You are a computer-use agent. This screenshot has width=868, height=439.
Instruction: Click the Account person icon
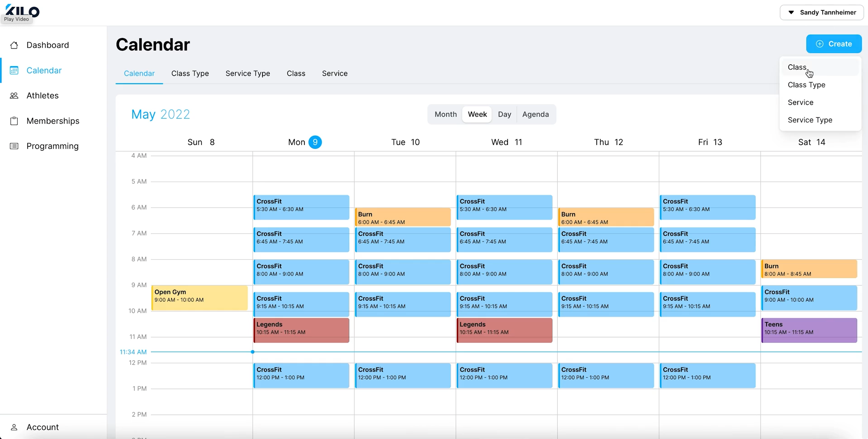coord(15,427)
